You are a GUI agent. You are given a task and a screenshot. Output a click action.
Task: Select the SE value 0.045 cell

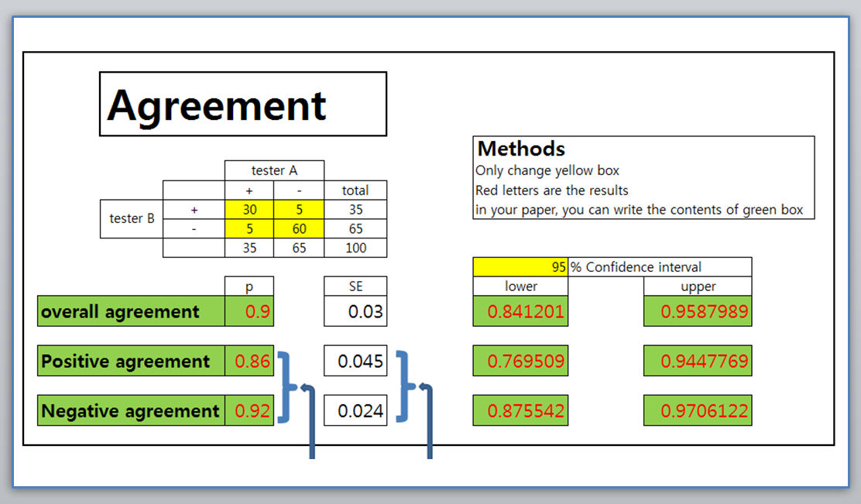355,361
